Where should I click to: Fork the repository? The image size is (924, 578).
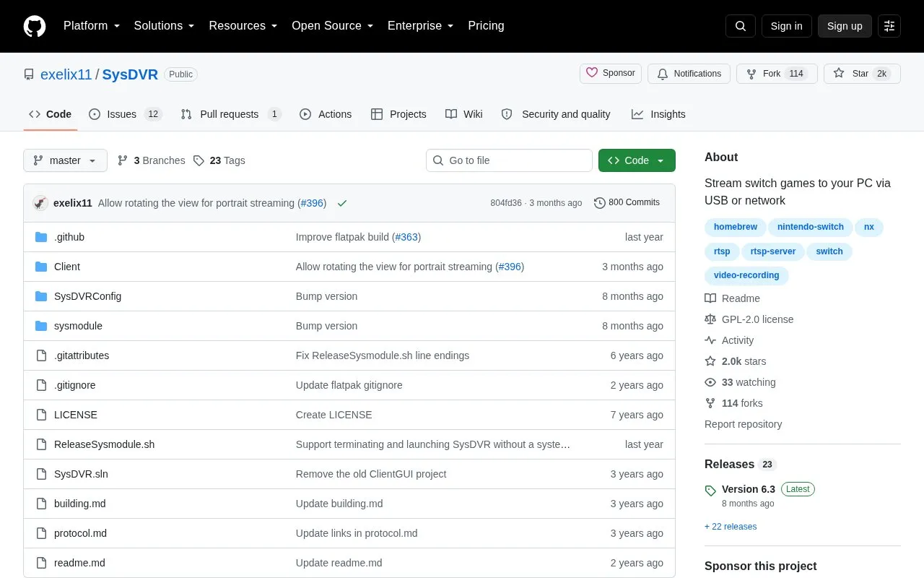777,74
